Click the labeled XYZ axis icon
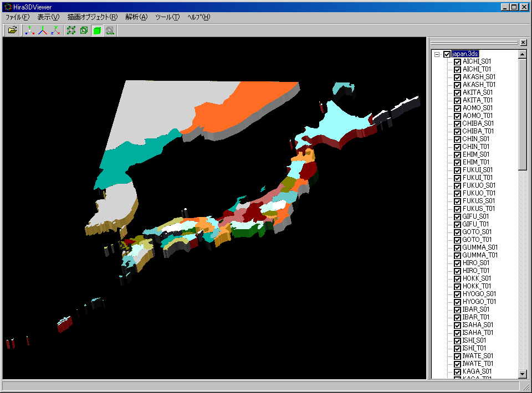The height and width of the screenshot is (393, 532). [55, 30]
